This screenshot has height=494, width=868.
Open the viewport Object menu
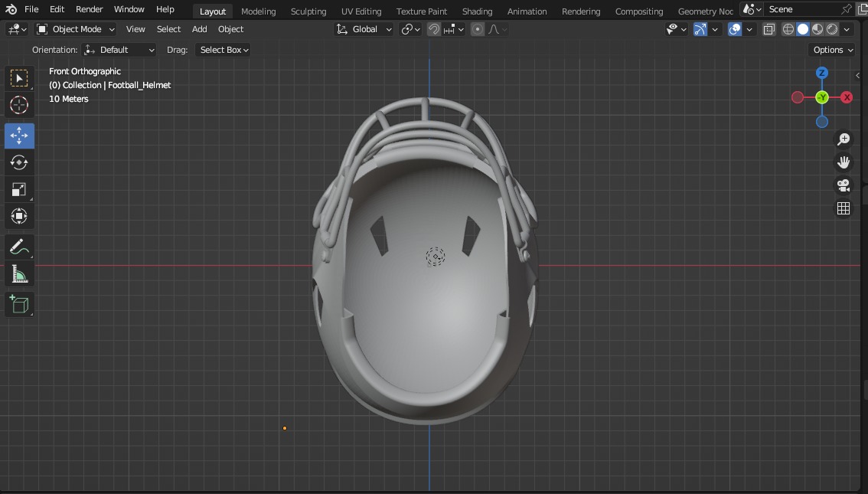pos(231,29)
